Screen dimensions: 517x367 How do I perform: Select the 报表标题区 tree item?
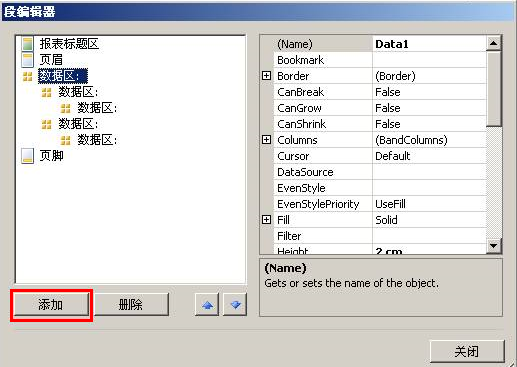click(x=69, y=44)
